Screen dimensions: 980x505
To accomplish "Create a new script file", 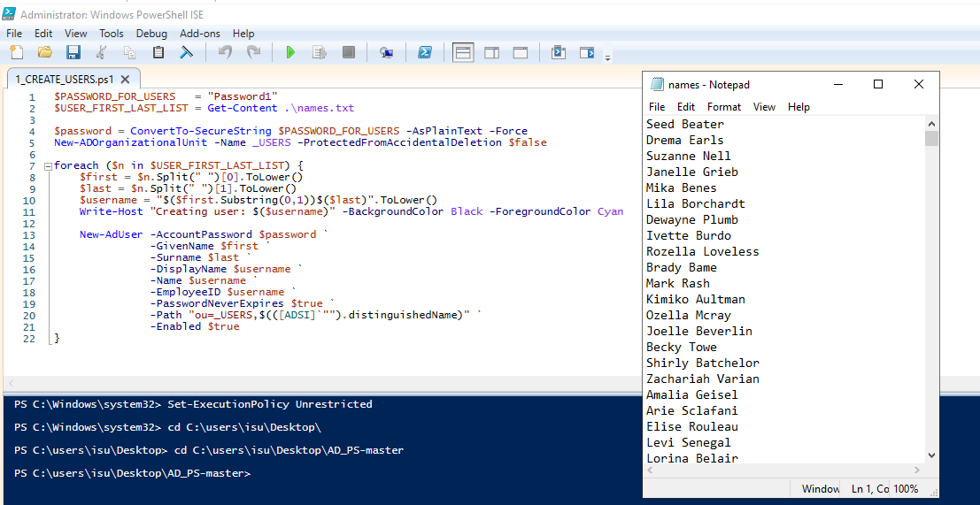I will (x=17, y=52).
